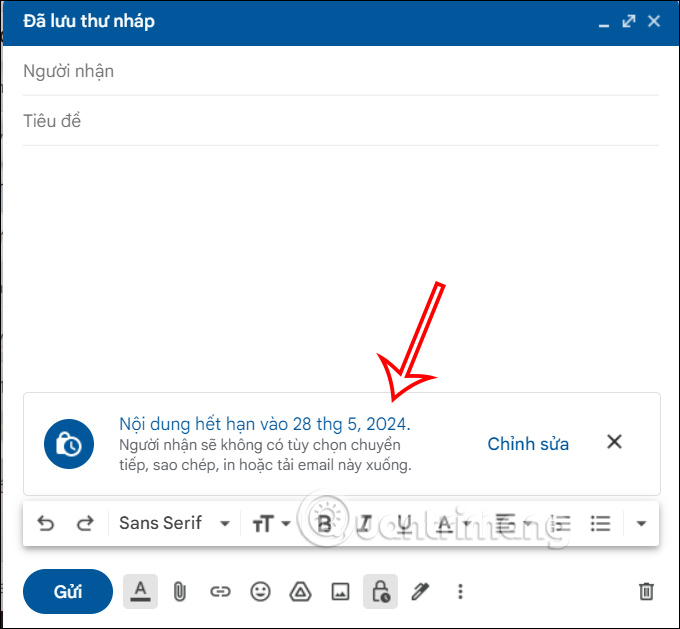Click the Tiêu đề subject field
The width and height of the screenshot is (680, 629).
[341, 121]
